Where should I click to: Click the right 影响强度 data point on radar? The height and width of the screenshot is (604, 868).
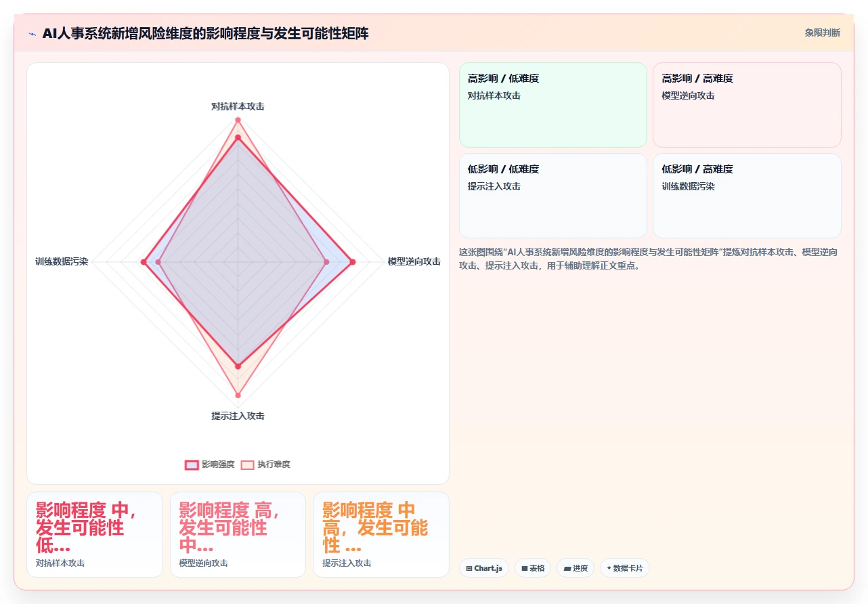(352, 261)
